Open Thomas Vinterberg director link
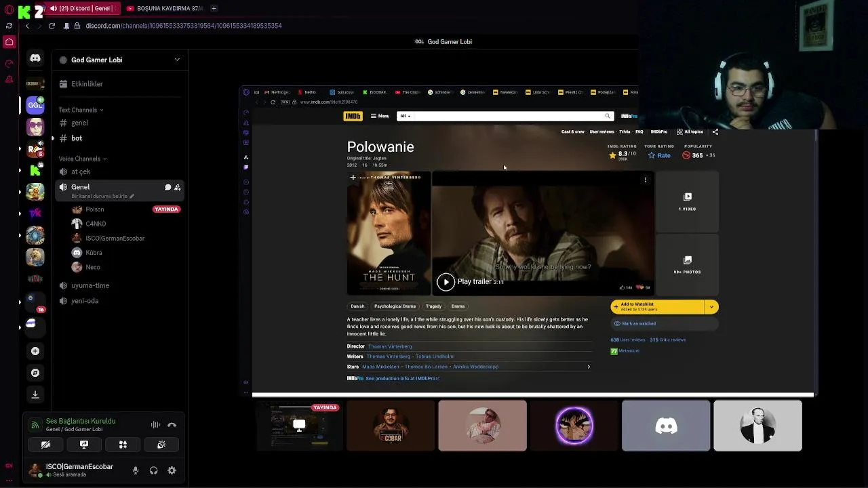The height and width of the screenshot is (488, 868). coord(390,346)
